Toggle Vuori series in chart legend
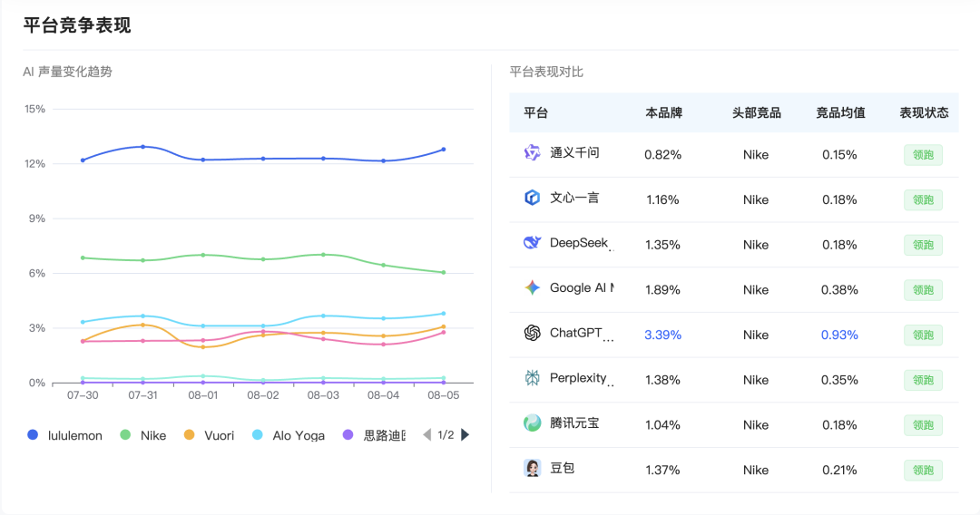Image resolution: width=980 pixels, height=515 pixels. tap(209, 435)
